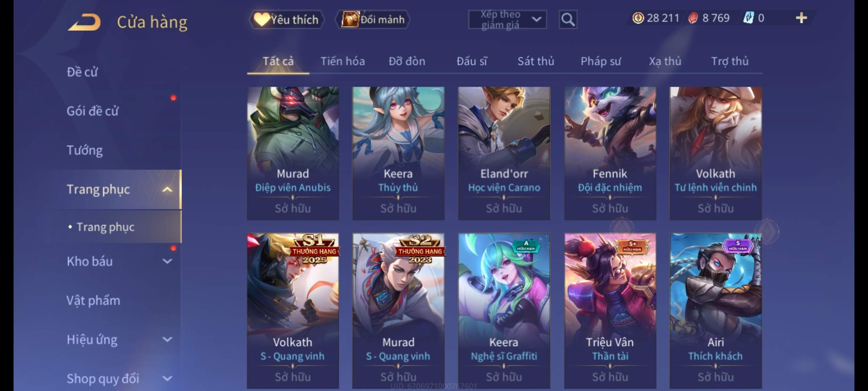Tap the back arrow beside Cửa hàng

coord(84,22)
